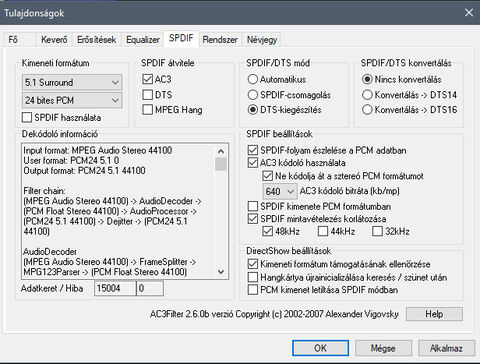Click the 'AudioDecoder' heading line

[50, 252]
